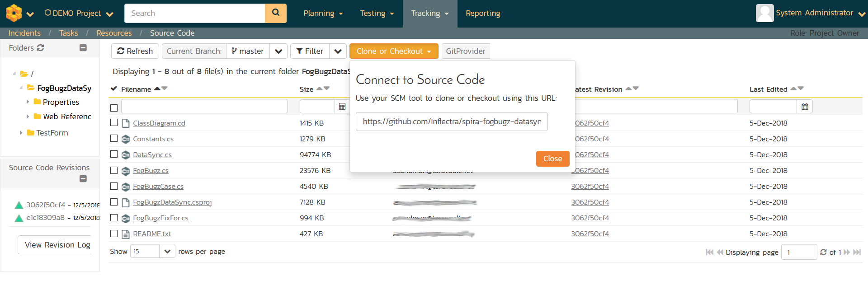
Task: Click the Size filter calculator icon
Action: tap(342, 107)
